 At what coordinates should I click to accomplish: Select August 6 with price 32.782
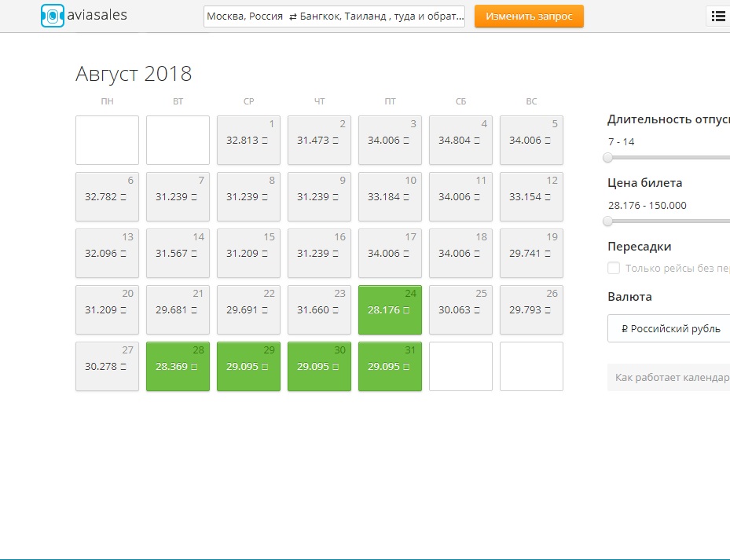tap(107, 197)
